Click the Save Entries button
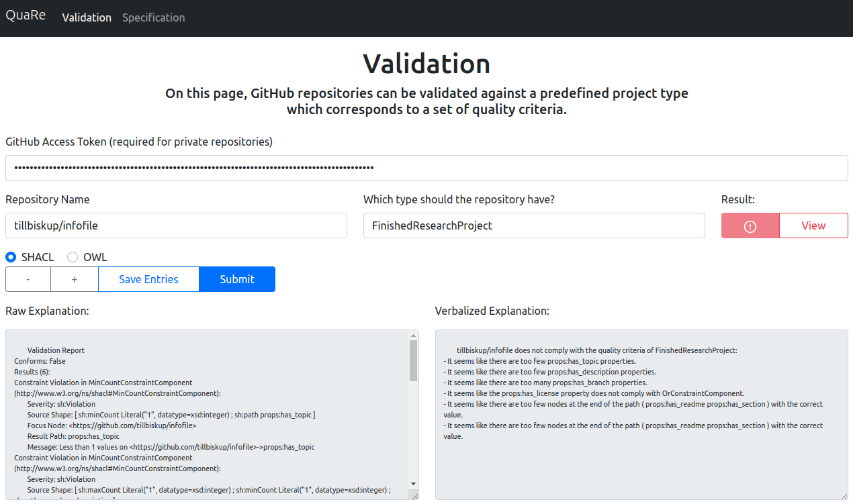 click(148, 279)
